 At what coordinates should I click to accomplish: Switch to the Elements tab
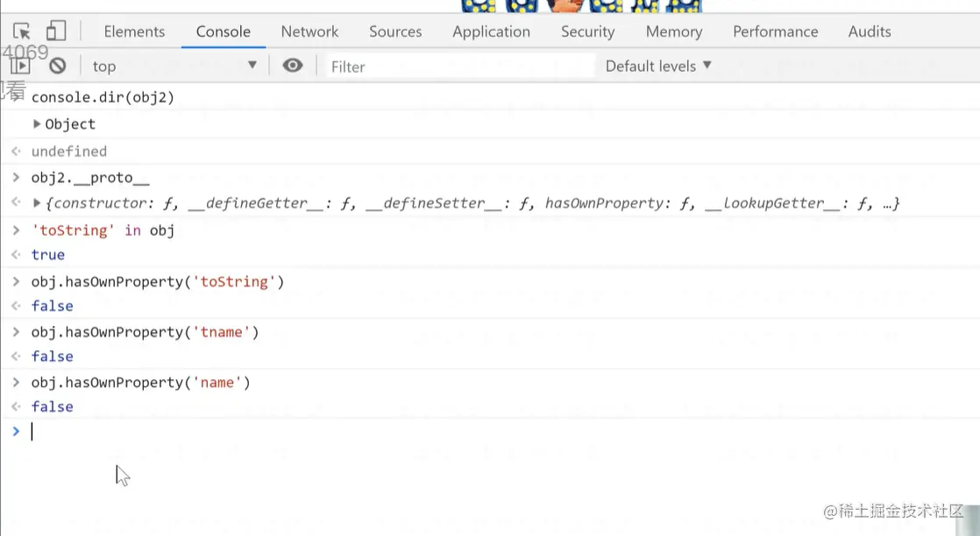coord(134,32)
